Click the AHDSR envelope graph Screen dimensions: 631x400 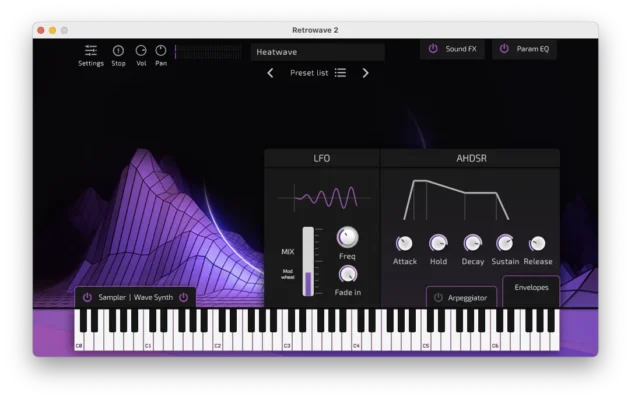point(456,200)
